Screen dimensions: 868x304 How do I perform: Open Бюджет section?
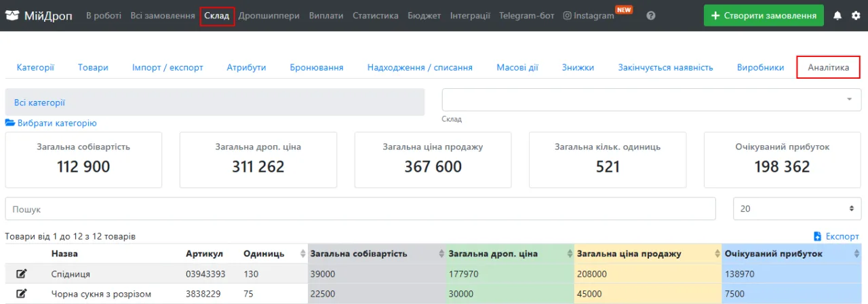coord(425,16)
